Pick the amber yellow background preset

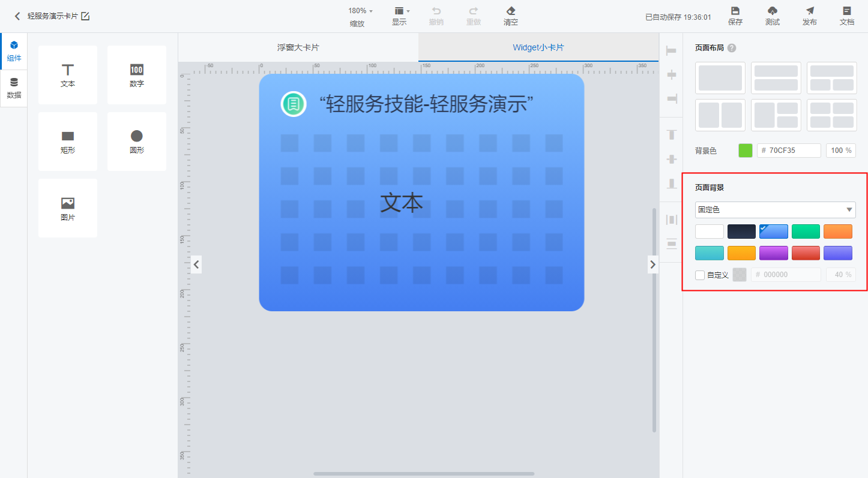point(741,253)
